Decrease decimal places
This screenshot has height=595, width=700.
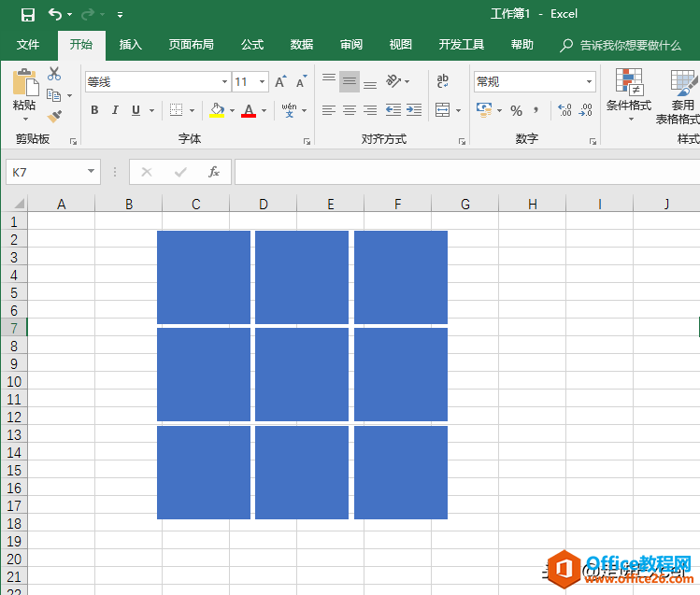[x=585, y=109]
